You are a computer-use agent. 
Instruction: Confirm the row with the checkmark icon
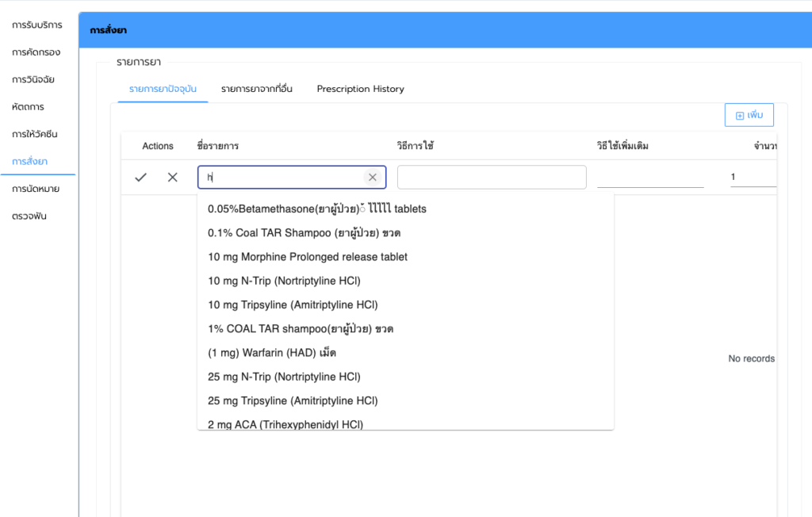(x=141, y=178)
